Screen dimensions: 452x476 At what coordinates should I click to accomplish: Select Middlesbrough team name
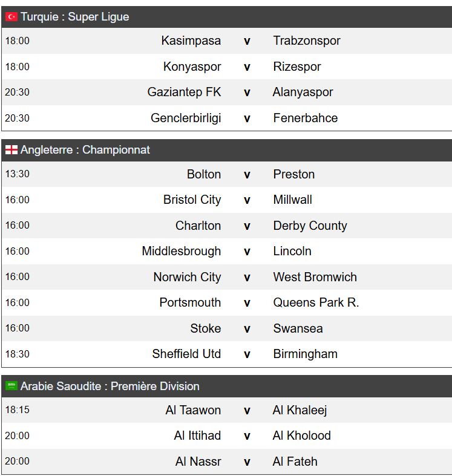pos(182,252)
